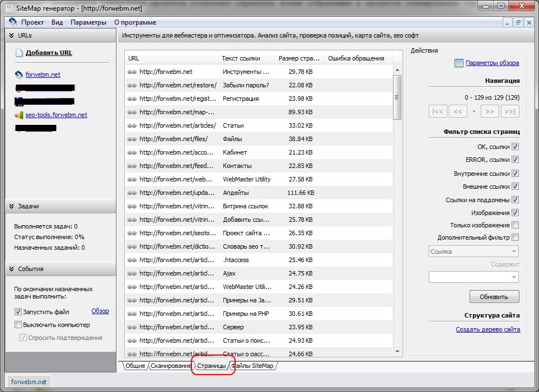Toggle the Запустить файл checkbox
The height and width of the screenshot is (392, 539).
[18, 311]
